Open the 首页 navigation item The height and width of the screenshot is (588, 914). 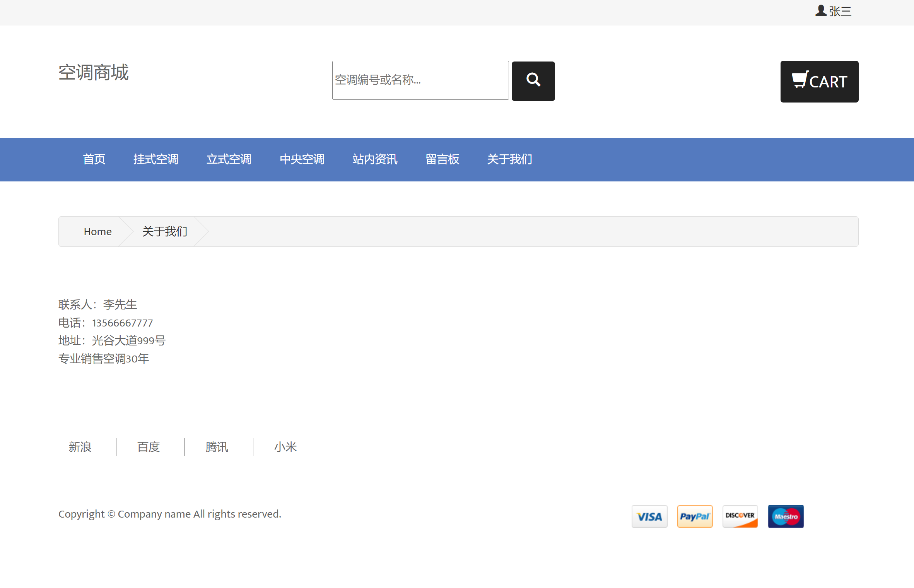[x=94, y=159]
